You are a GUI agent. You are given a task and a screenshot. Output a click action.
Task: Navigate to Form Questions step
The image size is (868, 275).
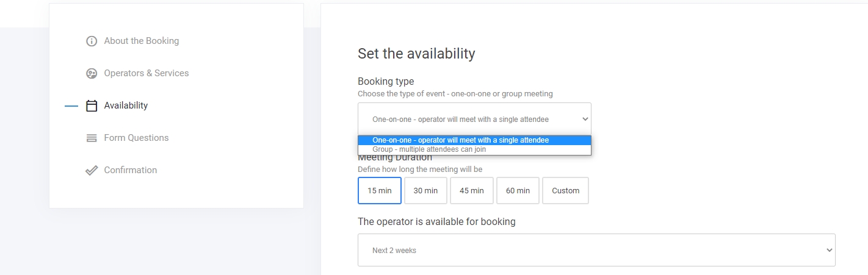[136, 138]
